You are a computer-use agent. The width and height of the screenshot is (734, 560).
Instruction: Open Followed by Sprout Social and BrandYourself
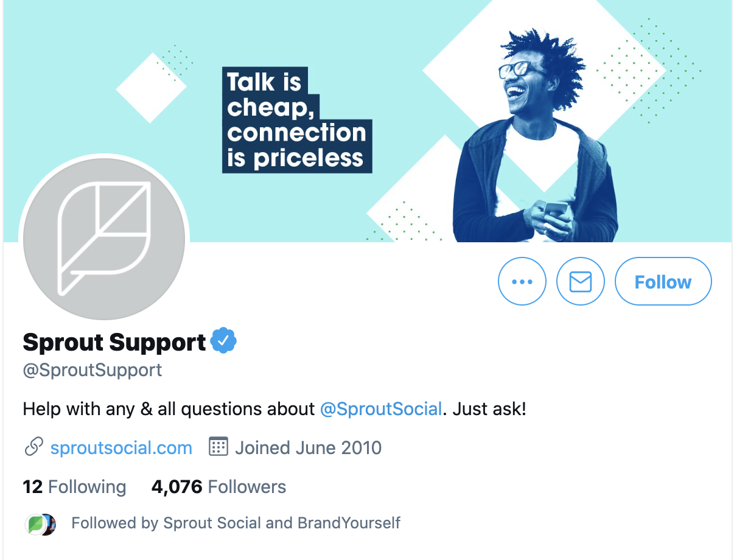[236, 523]
